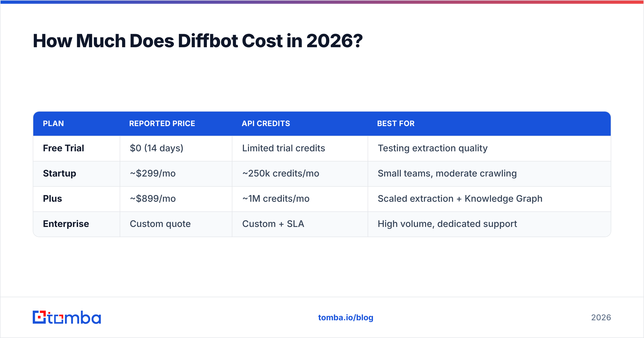The width and height of the screenshot is (644, 338).
Task: Click 'High volume, dedicated support' cell
Action: [489, 224]
